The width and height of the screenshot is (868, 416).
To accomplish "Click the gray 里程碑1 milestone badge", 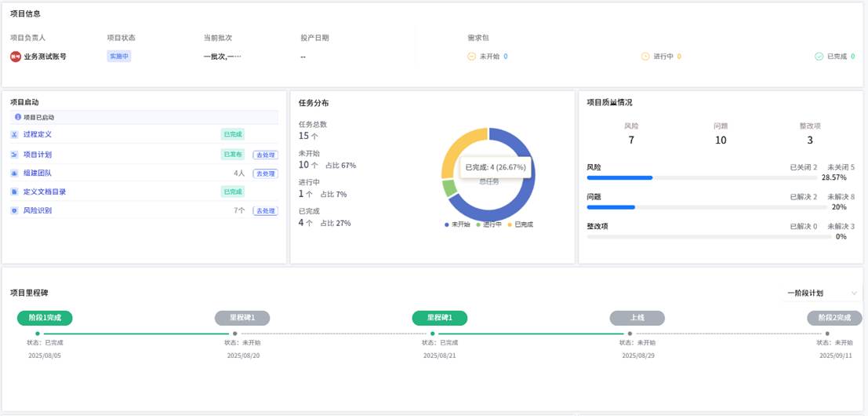I will 242,318.
